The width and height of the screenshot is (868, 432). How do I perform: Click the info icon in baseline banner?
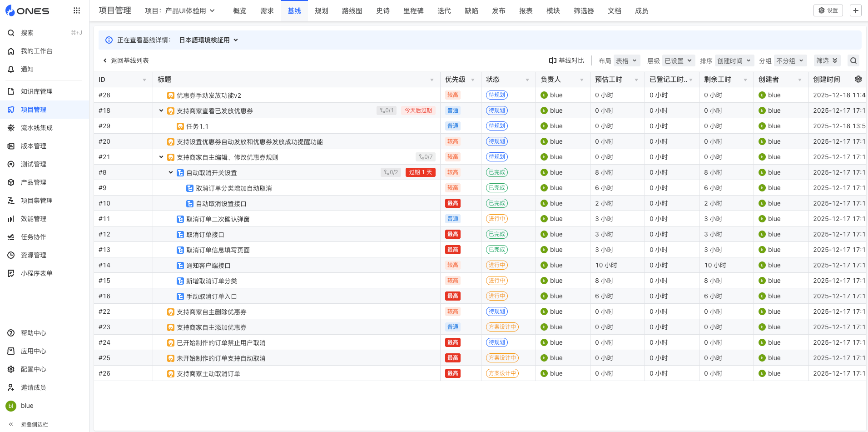[x=109, y=40]
